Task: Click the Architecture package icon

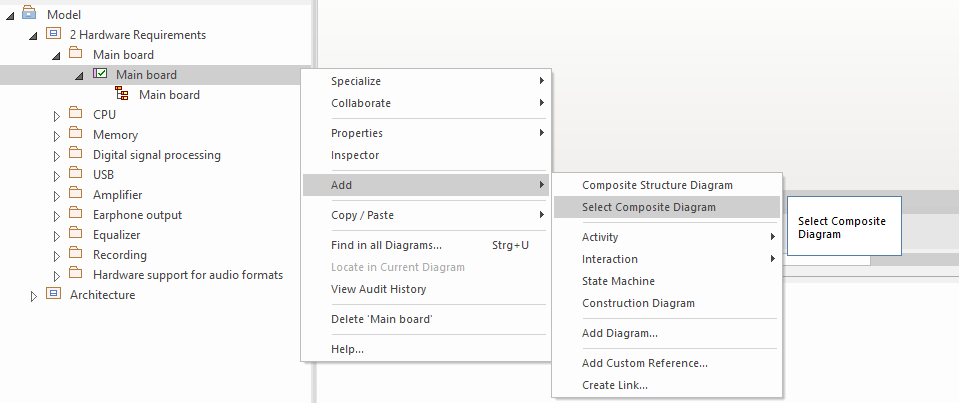Action: click(53, 294)
